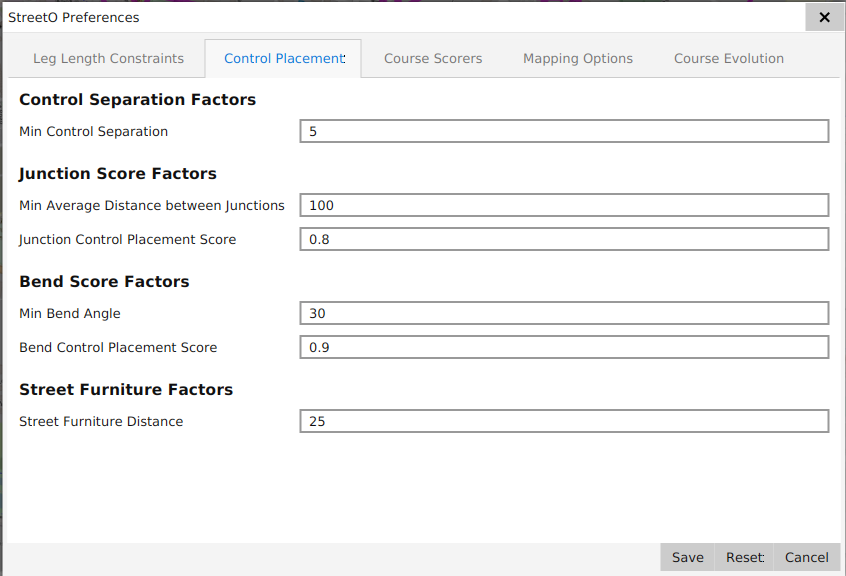Click the Bend Score Factors heading

click(x=104, y=282)
